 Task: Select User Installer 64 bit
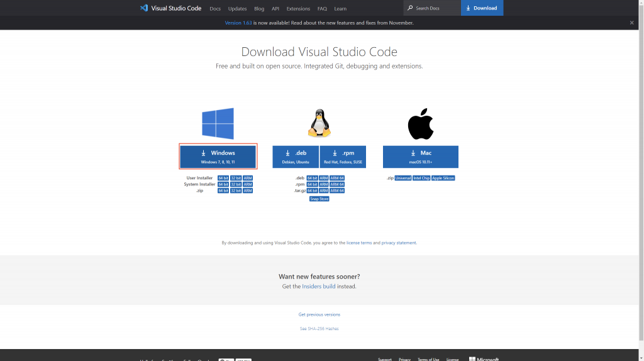pos(223,178)
